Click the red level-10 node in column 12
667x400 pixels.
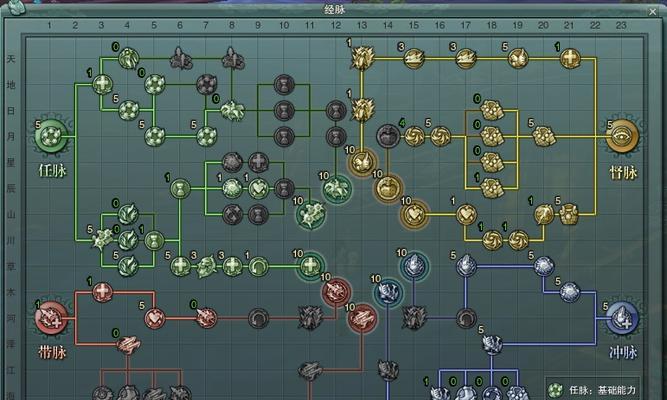pos(336,292)
